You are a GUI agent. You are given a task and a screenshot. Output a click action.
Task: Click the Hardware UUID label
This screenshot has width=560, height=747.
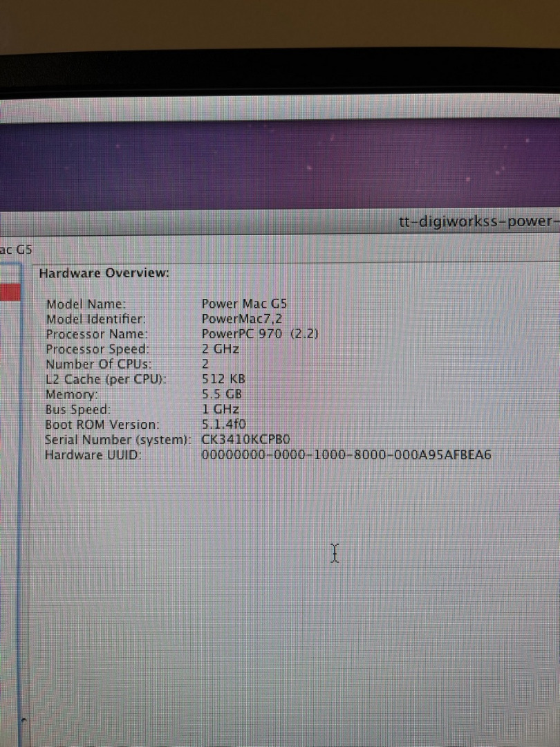click(x=93, y=455)
